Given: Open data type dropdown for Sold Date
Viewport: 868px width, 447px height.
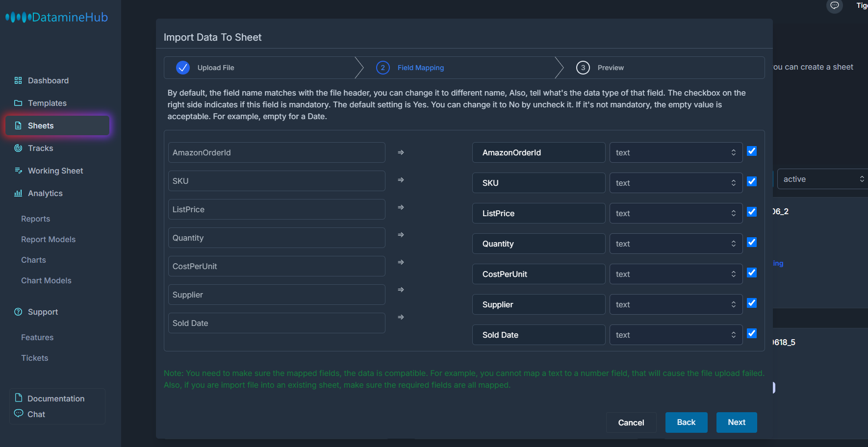Looking at the screenshot, I should (x=676, y=335).
